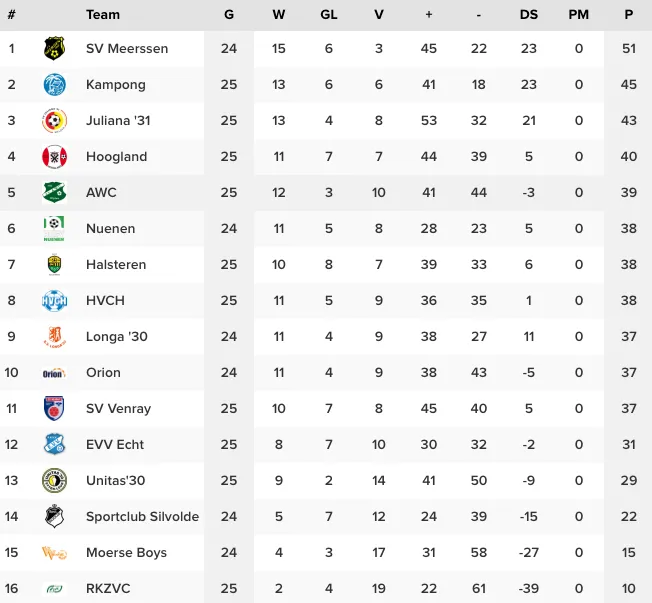Sort standings by the P points header

[628, 14]
